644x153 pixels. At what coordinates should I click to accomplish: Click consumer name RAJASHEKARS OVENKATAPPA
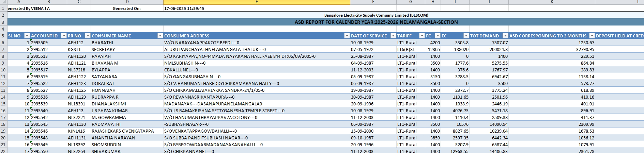click(123, 131)
